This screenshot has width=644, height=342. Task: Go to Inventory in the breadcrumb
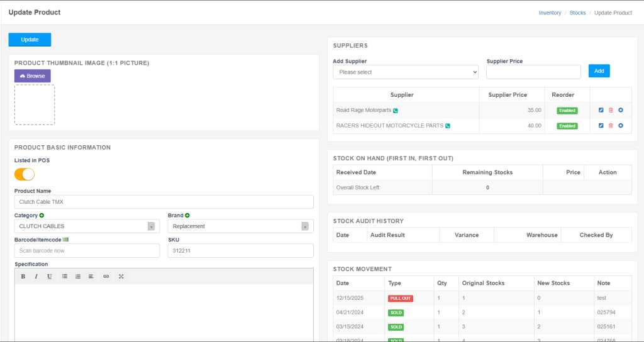tap(550, 13)
